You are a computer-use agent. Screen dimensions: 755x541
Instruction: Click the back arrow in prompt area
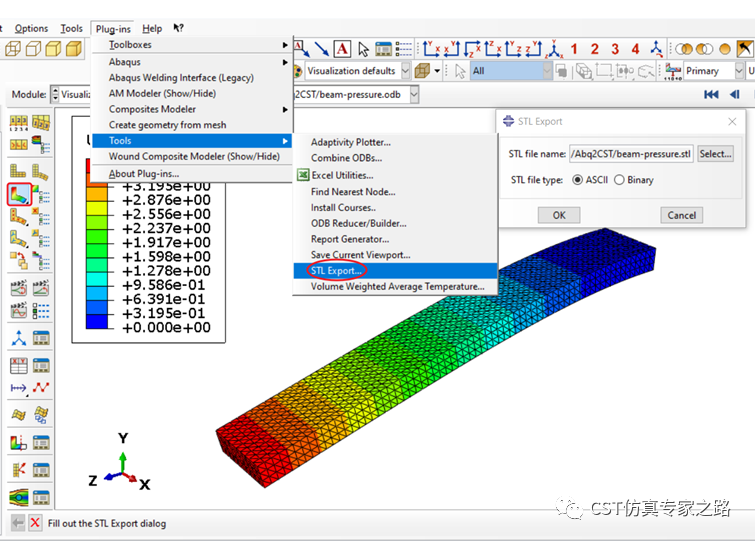18,523
